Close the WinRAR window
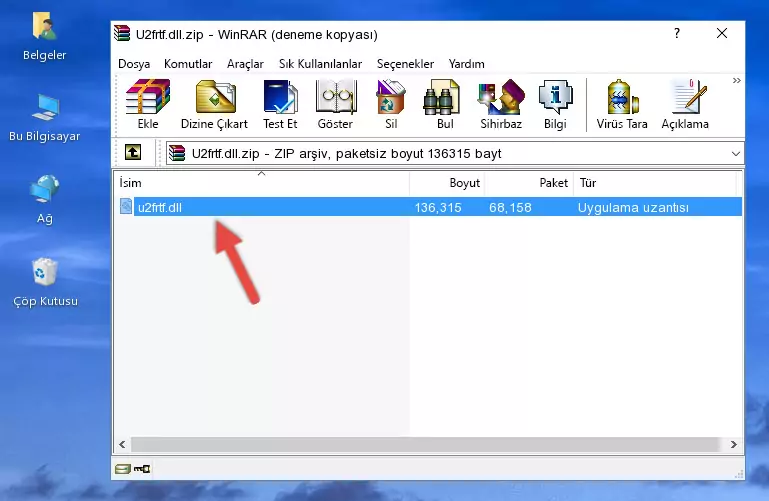 coord(721,33)
